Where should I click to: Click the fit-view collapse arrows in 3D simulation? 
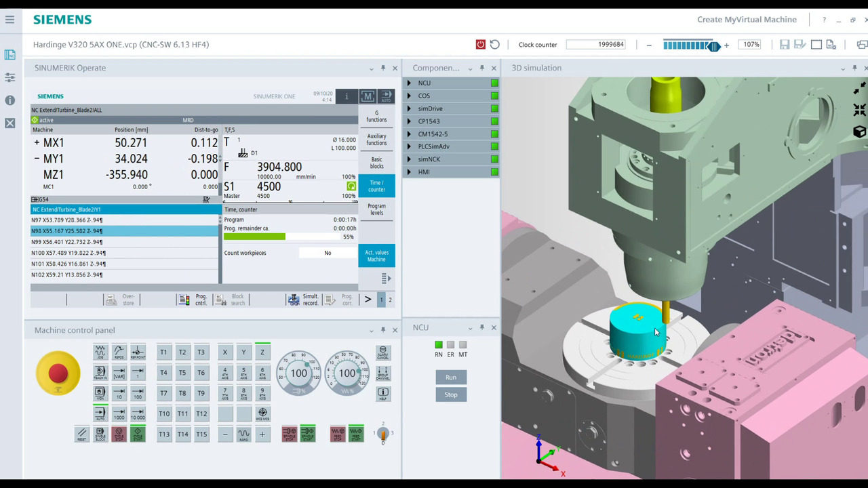click(860, 110)
